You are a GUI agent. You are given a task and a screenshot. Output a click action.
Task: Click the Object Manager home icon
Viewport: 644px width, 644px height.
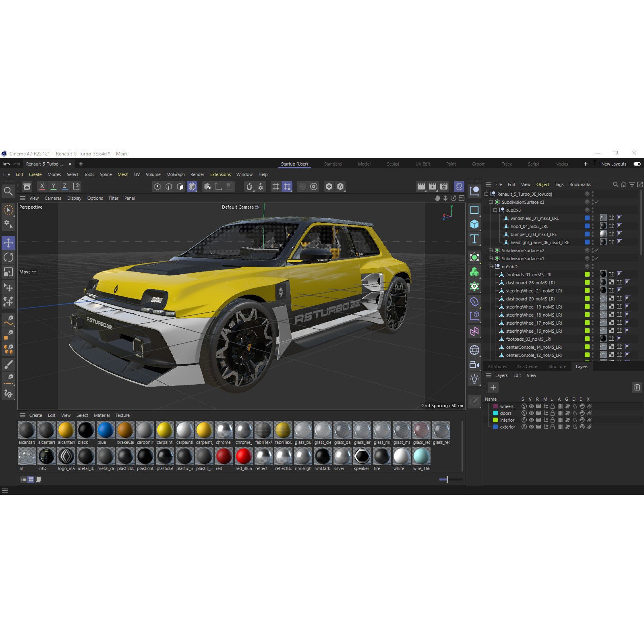(x=623, y=184)
